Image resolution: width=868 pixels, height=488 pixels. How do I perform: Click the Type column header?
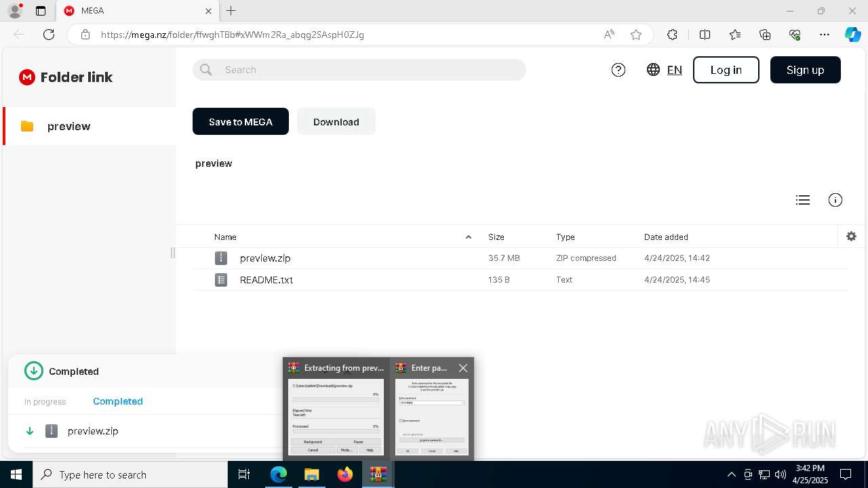pos(566,237)
